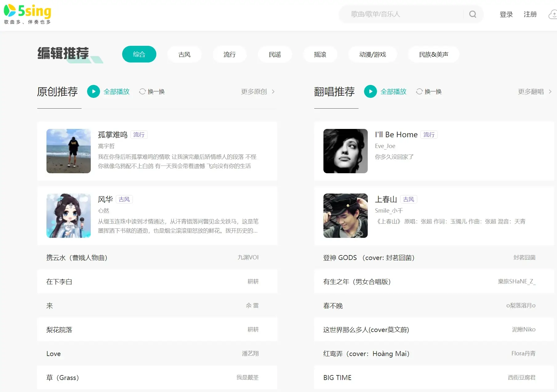Viewport: 557px width, 392px height.
Task: Refresh the cover recommendations list
Action: 429,91
